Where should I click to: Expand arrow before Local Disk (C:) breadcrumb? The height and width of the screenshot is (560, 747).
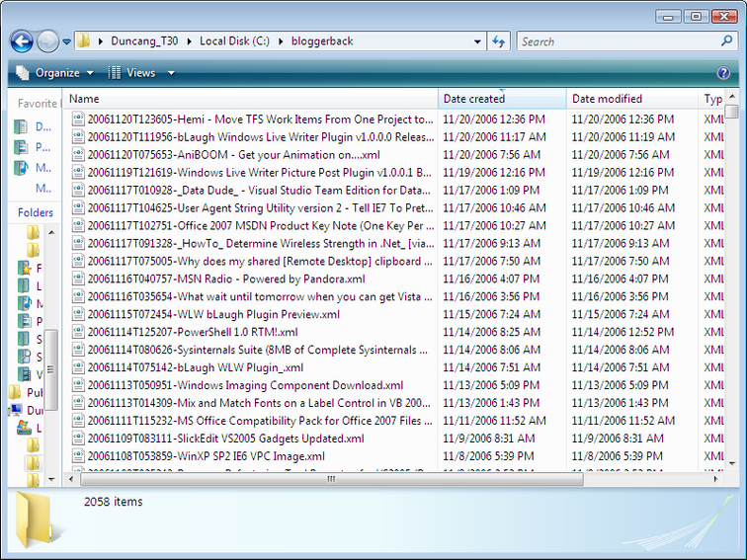click(189, 41)
